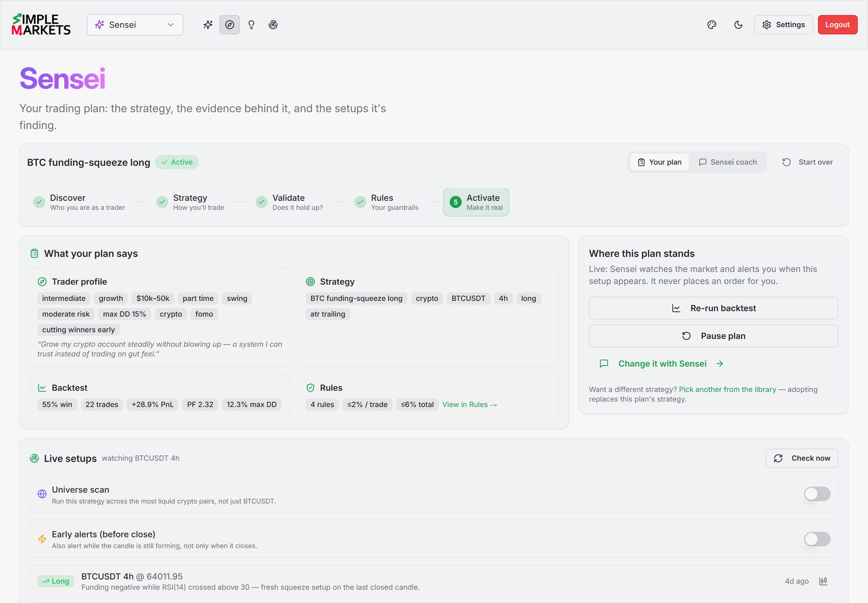
Task: Switch to the Your plan tab
Action: pos(659,162)
